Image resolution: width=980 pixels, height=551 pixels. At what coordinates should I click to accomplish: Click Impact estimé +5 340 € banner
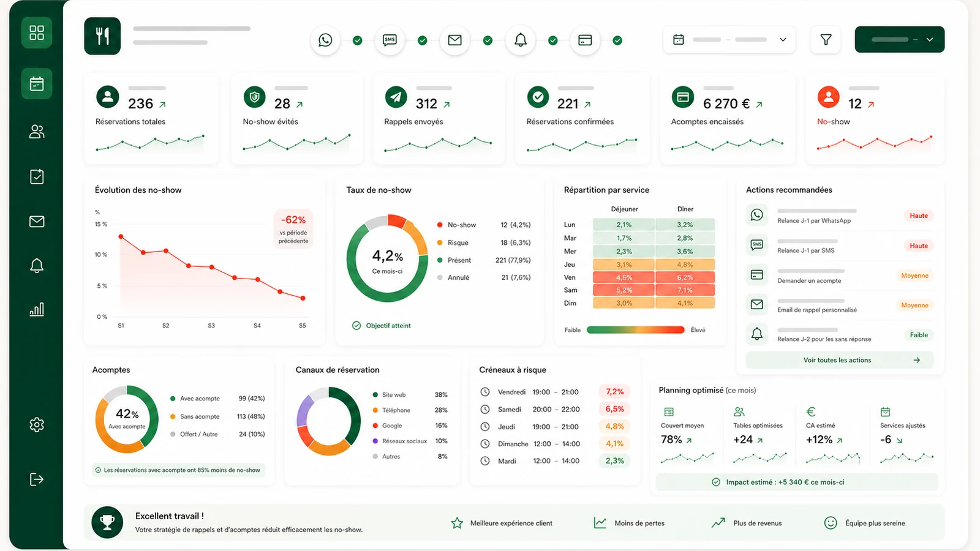797,482
